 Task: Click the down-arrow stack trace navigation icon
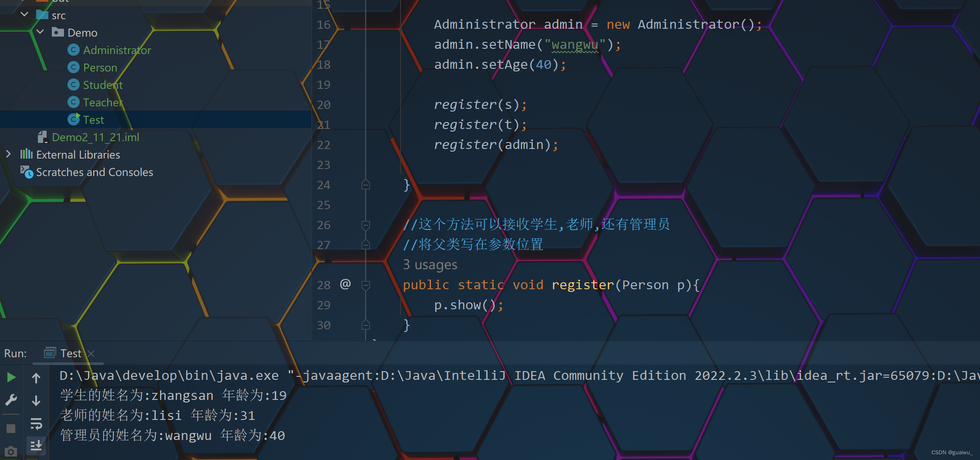click(37, 401)
